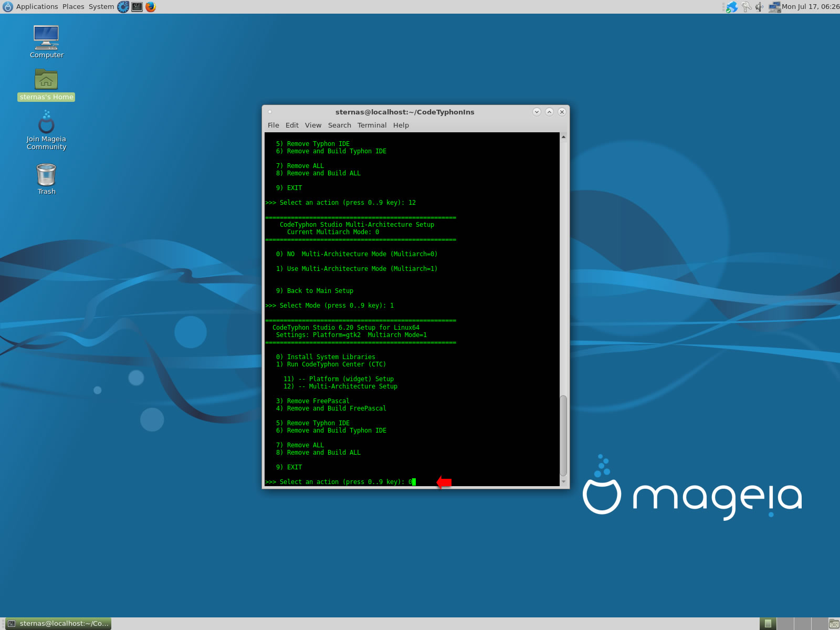840x630 pixels.
Task: Click '3) Remove FreePascal' text
Action: tap(312, 401)
